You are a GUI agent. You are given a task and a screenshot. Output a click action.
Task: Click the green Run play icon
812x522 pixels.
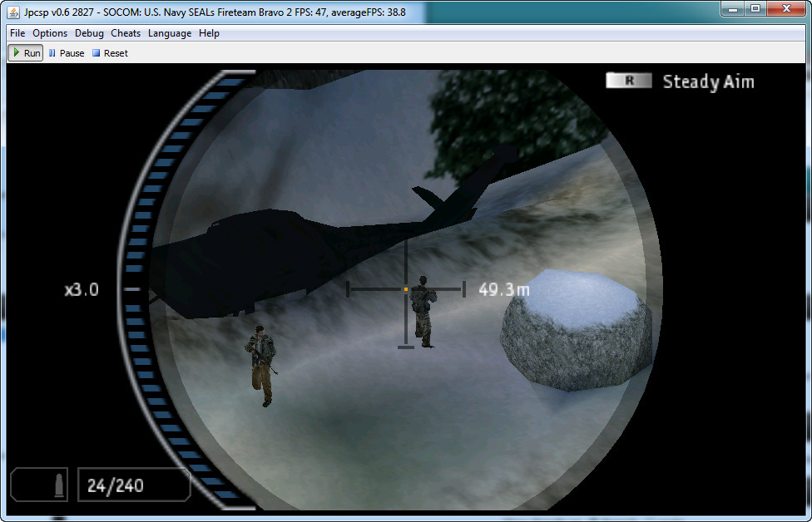click(x=17, y=53)
